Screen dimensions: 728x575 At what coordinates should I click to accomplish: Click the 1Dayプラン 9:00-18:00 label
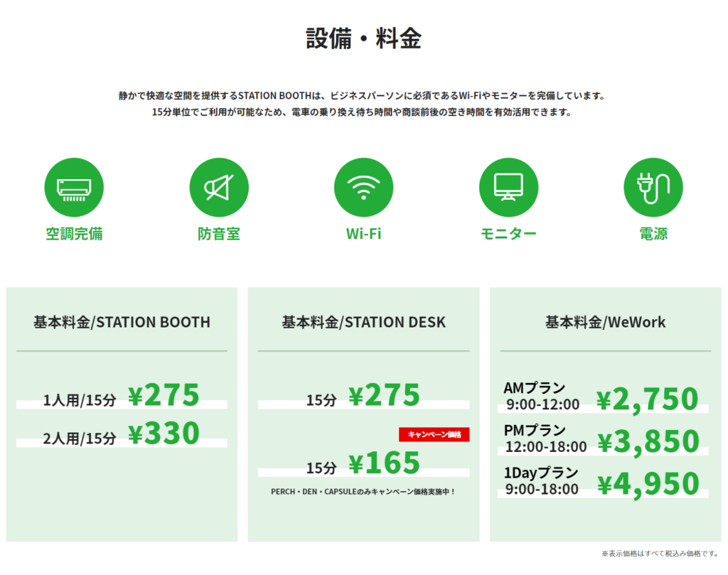click(x=541, y=480)
